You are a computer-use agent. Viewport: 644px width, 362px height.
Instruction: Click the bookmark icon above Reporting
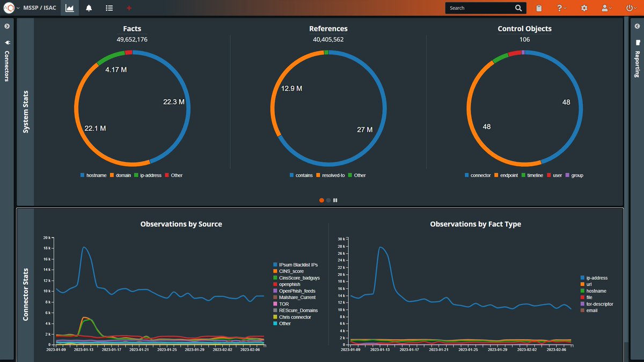click(x=636, y=42)
